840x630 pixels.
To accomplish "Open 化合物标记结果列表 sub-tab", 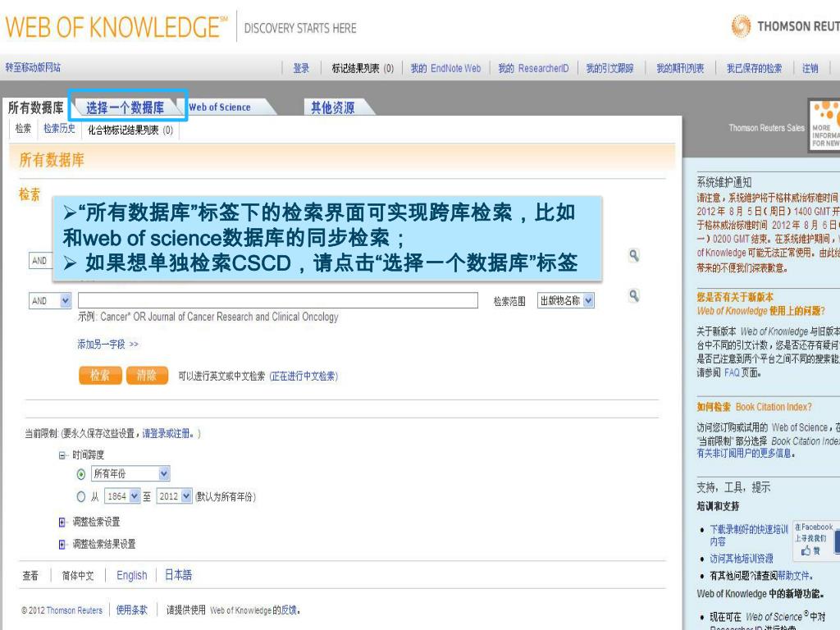I will pyautogui.click(x=130, y=130).
